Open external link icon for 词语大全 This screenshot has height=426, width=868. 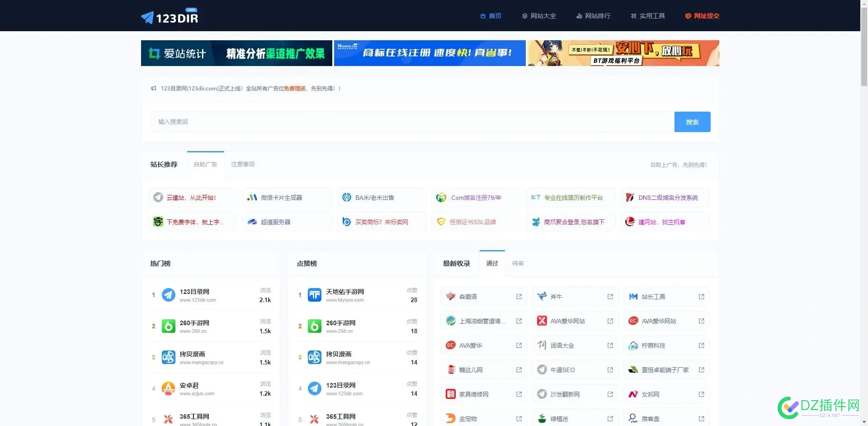[610, 346]
